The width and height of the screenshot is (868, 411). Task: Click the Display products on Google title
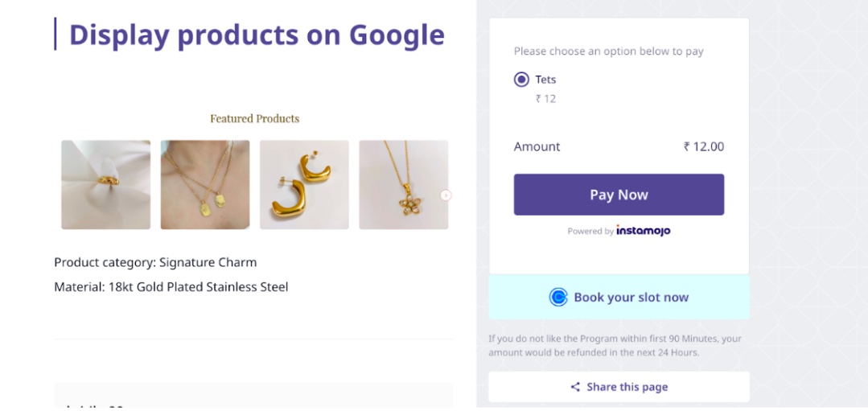click(257, 35)
